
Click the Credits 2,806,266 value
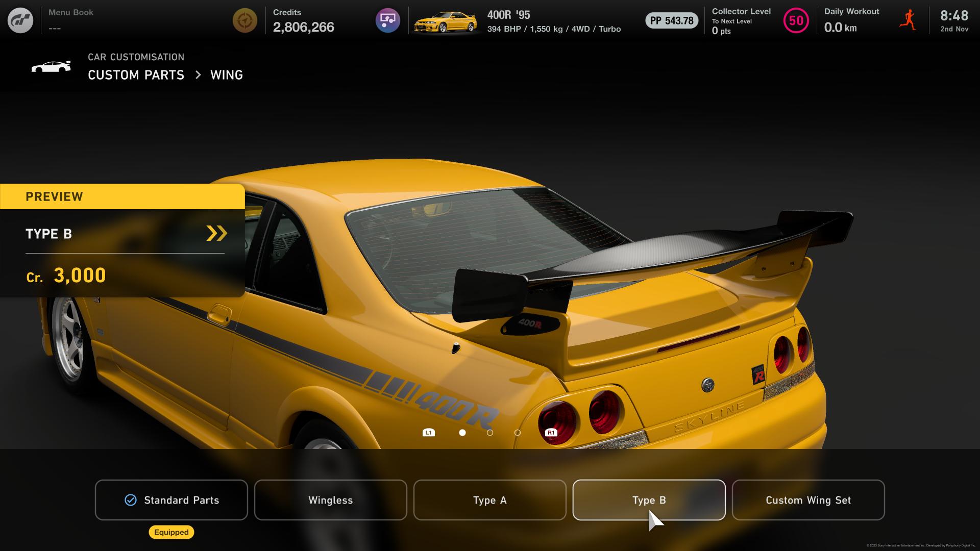(304, 27)
